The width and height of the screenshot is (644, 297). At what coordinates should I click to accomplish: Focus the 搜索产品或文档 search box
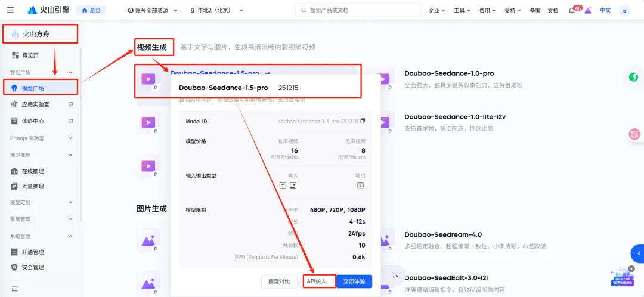click(358, 10)
